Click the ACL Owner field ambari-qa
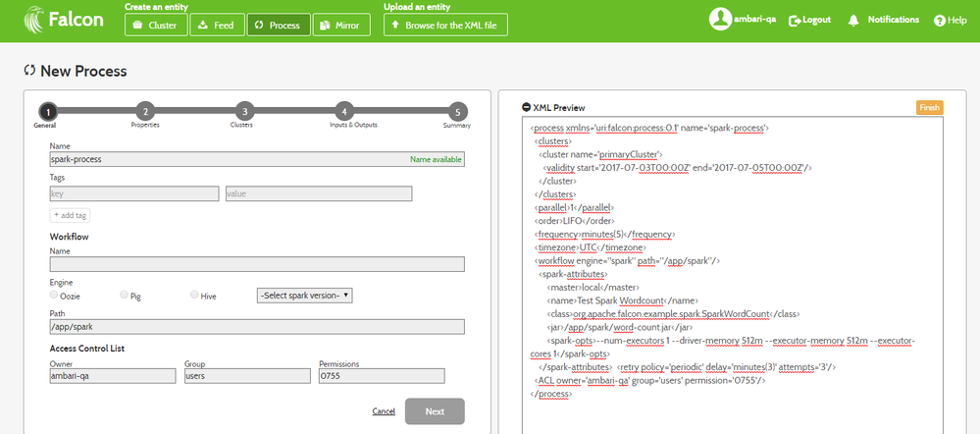Image resolution: width=980 pixels, height=434 pixels. click(113, 376)
